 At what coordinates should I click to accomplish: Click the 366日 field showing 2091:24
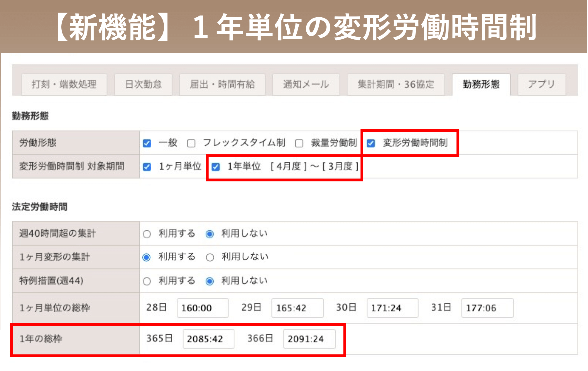click(x=309, y=339)
